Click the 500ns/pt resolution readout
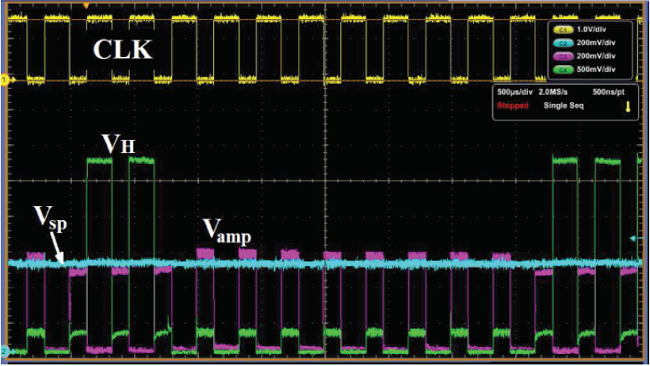 click(x=609, y=92)
